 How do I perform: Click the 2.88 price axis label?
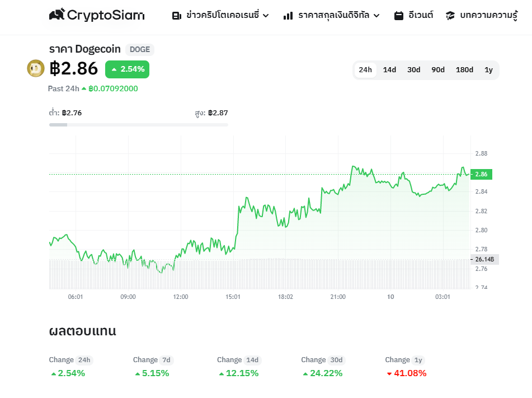click(481, 153)
